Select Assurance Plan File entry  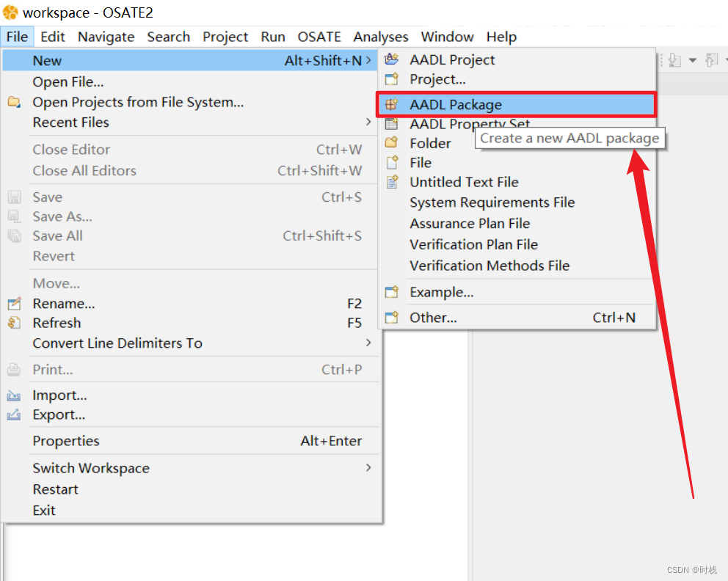click(x=517, y=223)
